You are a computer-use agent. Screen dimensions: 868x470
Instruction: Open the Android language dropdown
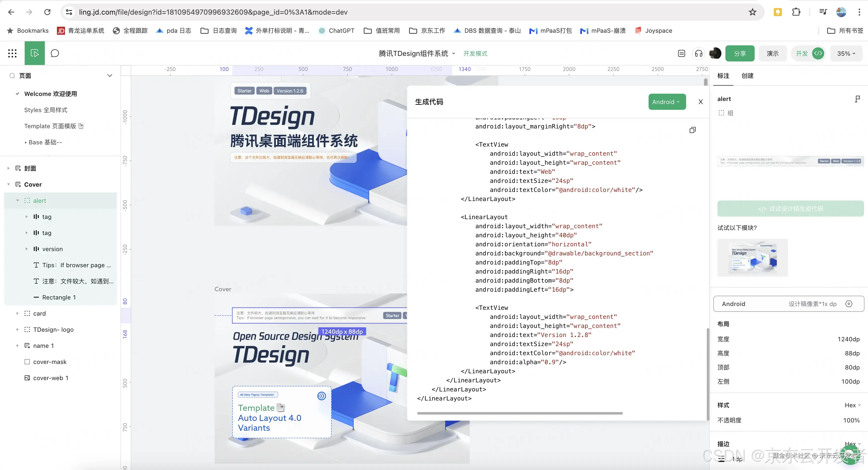pos(667,102)
